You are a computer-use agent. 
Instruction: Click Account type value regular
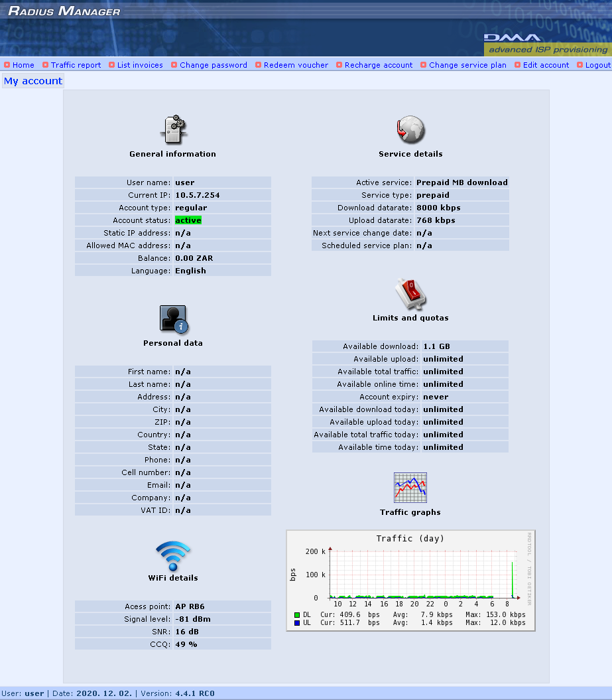(x=191, y=208)
